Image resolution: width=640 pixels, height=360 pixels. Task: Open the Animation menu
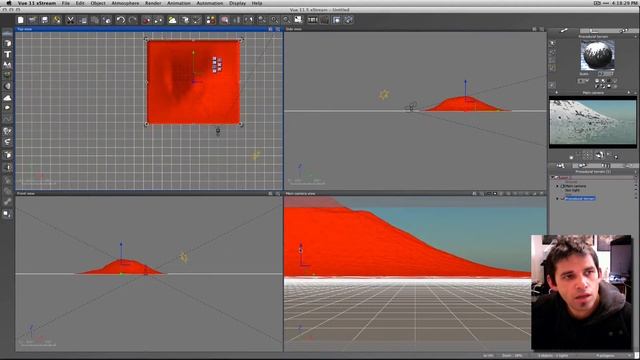(179, 3)
